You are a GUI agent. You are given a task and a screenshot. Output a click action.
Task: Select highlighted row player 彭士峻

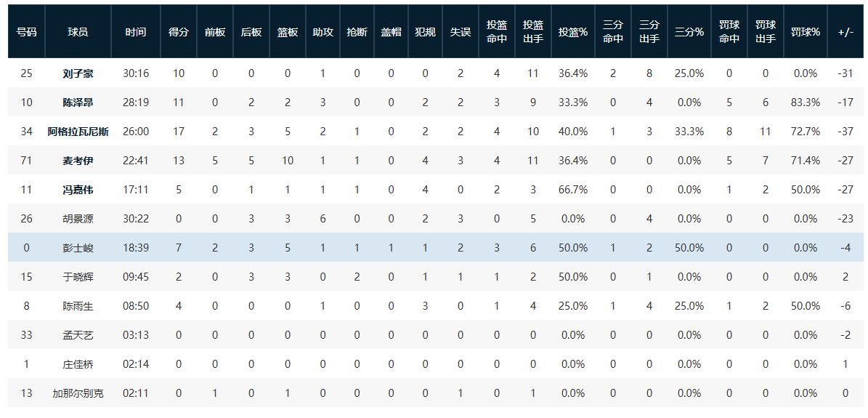point(78,248)
